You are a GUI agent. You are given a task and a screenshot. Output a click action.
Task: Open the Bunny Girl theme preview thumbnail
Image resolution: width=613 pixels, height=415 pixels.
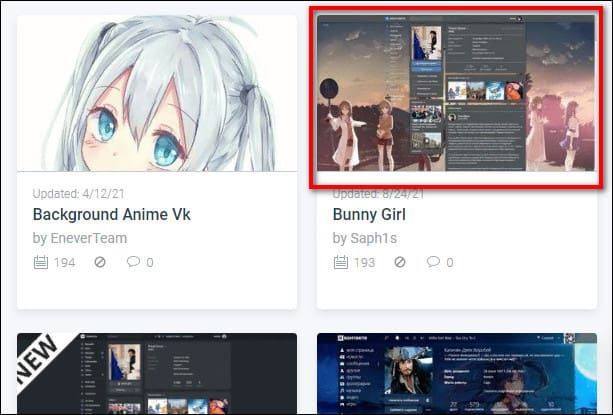[456, 93]
